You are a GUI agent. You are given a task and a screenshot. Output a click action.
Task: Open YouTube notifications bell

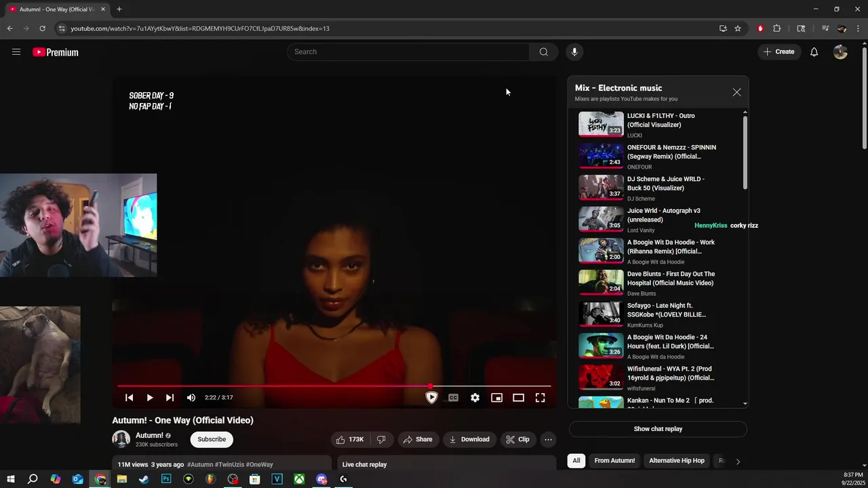click(x=814, y=52)
